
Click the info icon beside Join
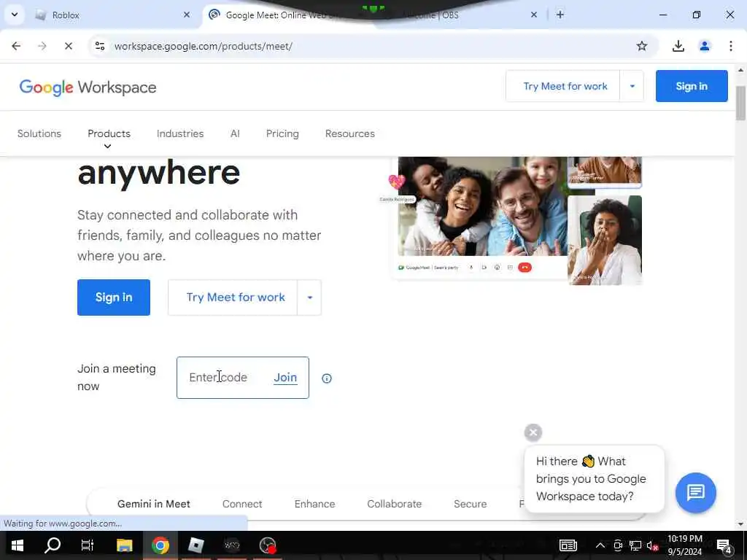tap(326, 378)
